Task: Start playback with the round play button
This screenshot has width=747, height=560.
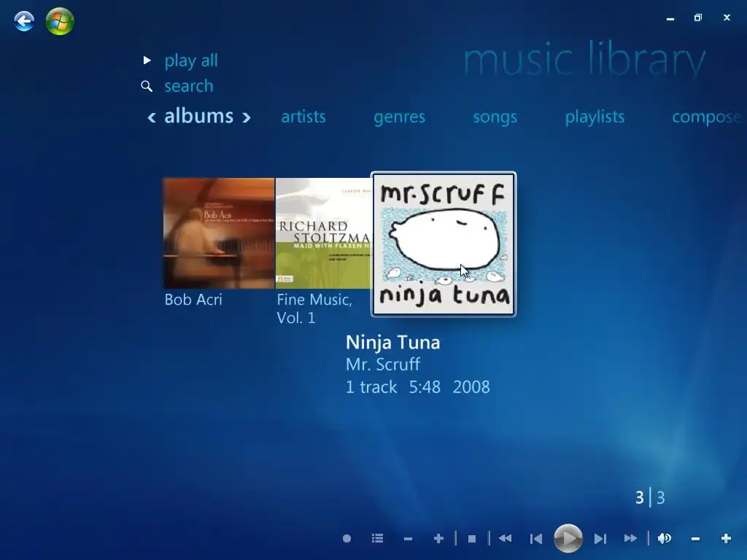Action: (568, 539)
